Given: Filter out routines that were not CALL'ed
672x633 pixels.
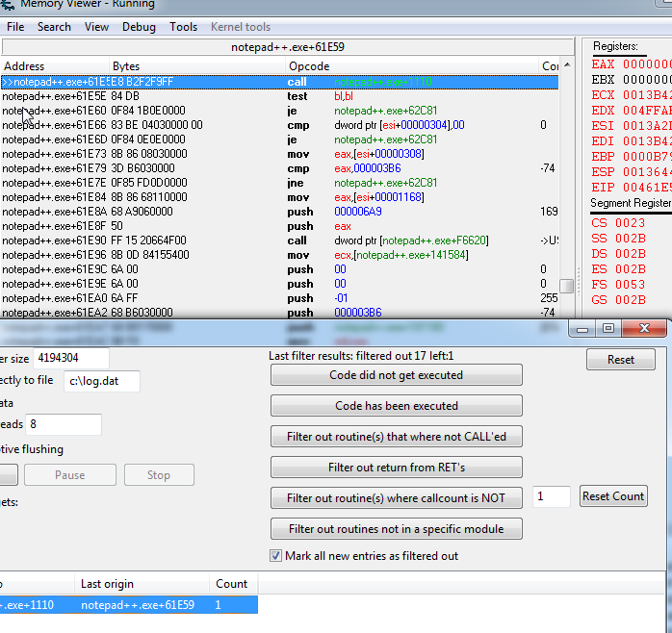Looking at the screenshot, I should 397,437.
